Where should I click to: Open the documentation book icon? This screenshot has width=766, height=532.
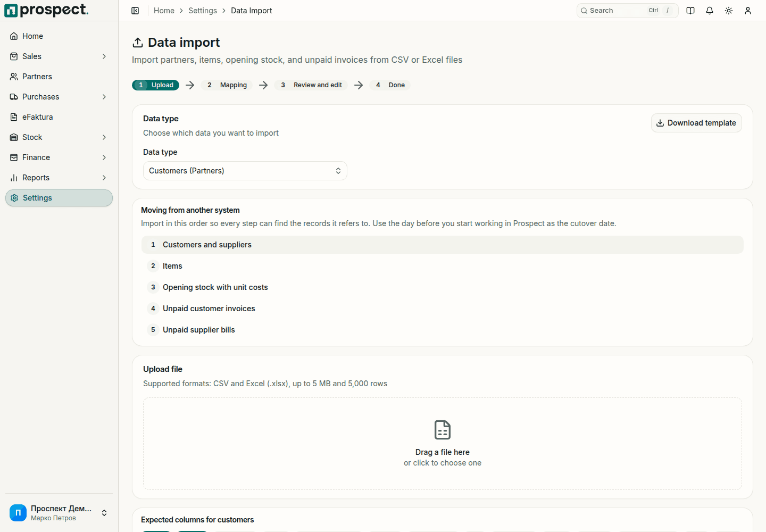[x=690, y=11]
